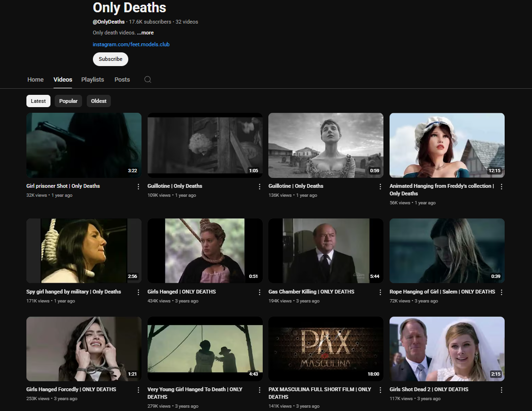532x411 pixels.
Task: Select the Oldest sort chip
Action: coord(99,101)
